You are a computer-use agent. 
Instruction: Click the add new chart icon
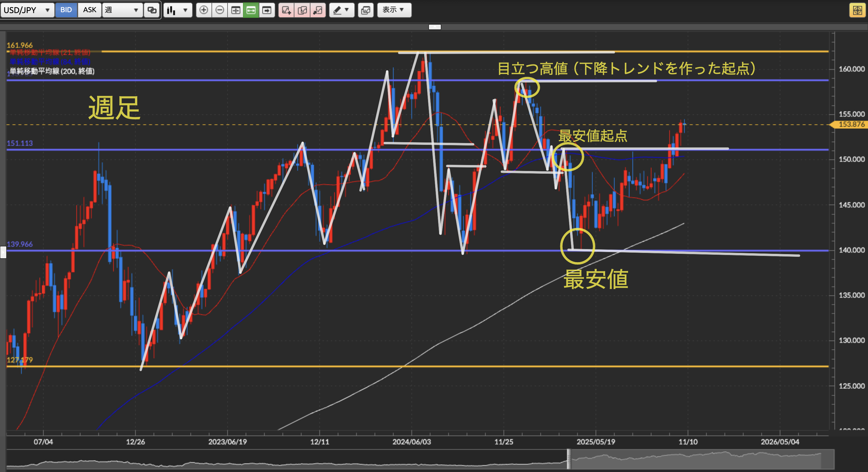point(286,10)
